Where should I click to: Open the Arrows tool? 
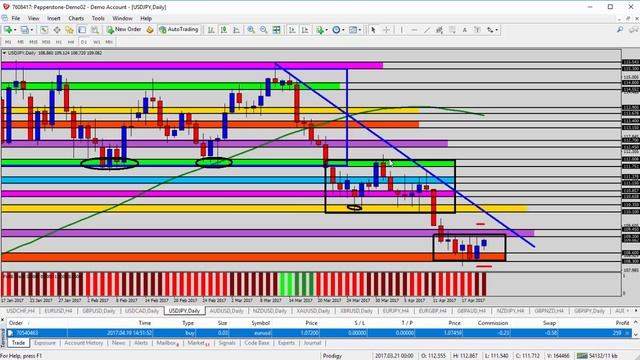(490, 30)
